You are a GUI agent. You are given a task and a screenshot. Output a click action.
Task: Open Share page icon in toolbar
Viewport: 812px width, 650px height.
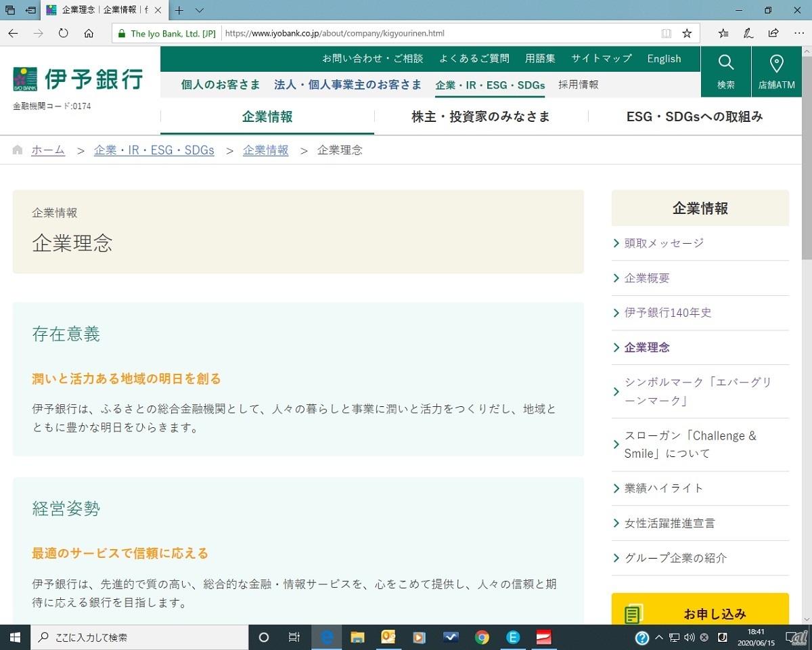tap(773, 33)
